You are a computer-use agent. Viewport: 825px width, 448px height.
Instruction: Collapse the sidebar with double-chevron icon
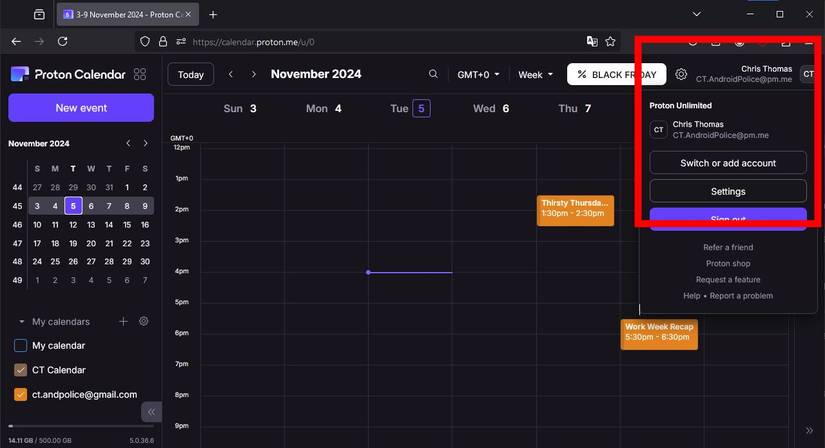click(151, 412)
